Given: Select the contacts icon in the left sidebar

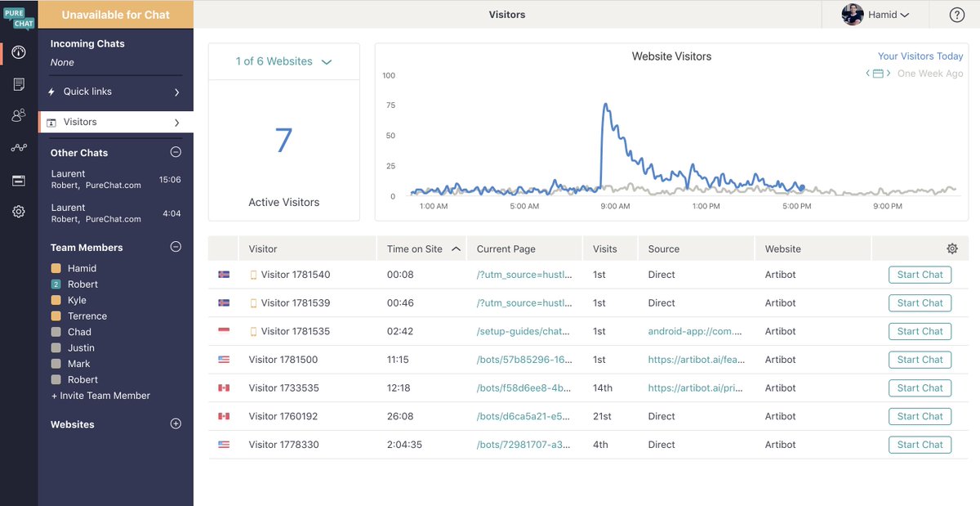Looking at the screenshot, I should pos(18,115).
